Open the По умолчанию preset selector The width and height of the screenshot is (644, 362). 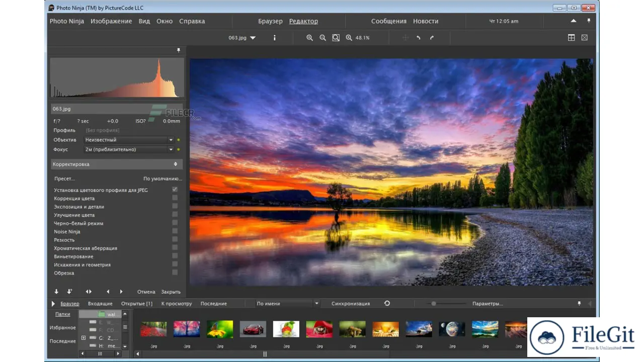[x=163, y=178]
